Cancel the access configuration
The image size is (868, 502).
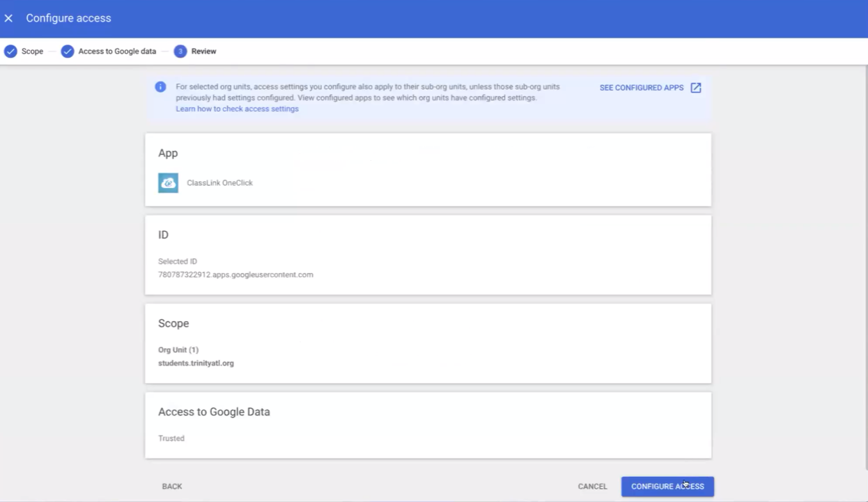[592, 487]
